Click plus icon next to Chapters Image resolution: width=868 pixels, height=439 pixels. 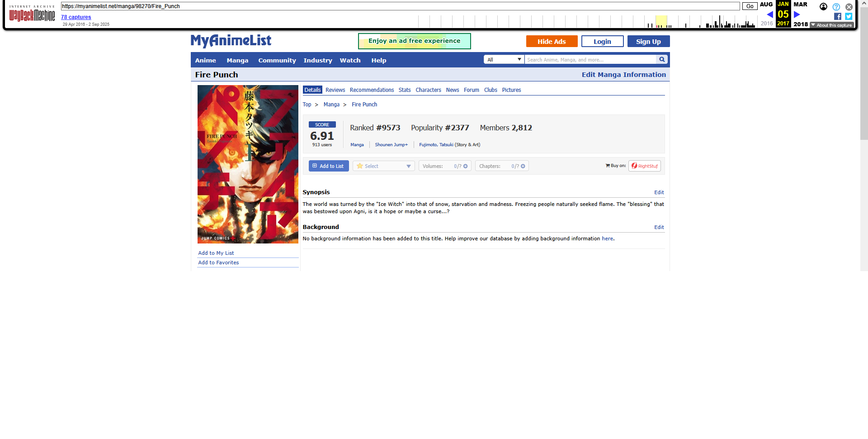523,166
